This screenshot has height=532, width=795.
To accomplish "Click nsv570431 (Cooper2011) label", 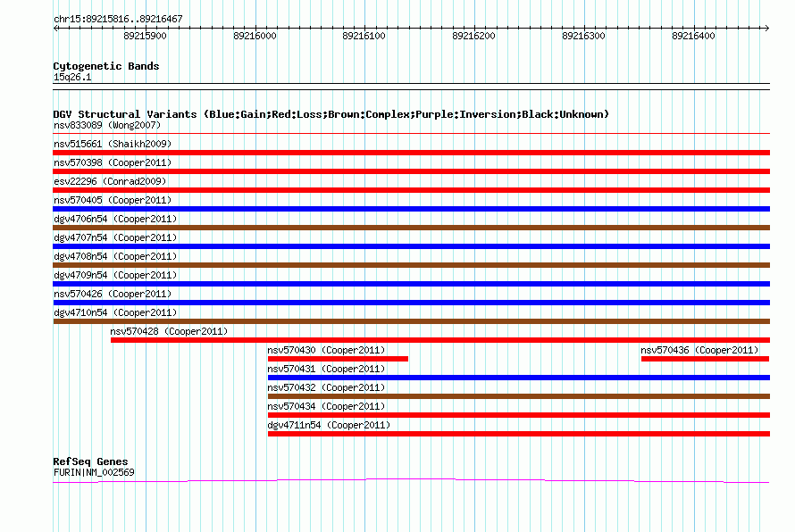I will pos(326,369).
